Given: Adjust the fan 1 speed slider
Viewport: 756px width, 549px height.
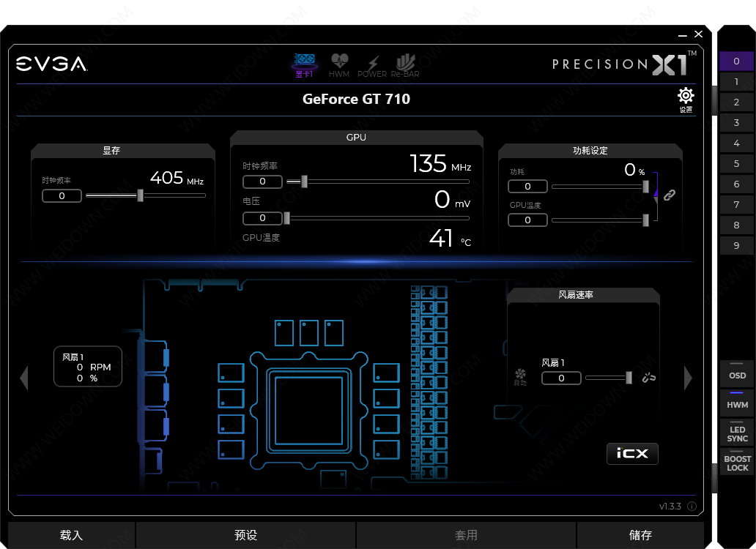Looking at the screenshot, I should [609, 378].
